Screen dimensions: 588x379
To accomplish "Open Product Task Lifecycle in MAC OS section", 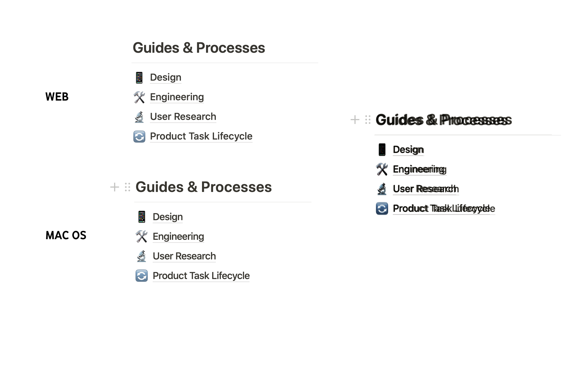I will coord(201,276).
